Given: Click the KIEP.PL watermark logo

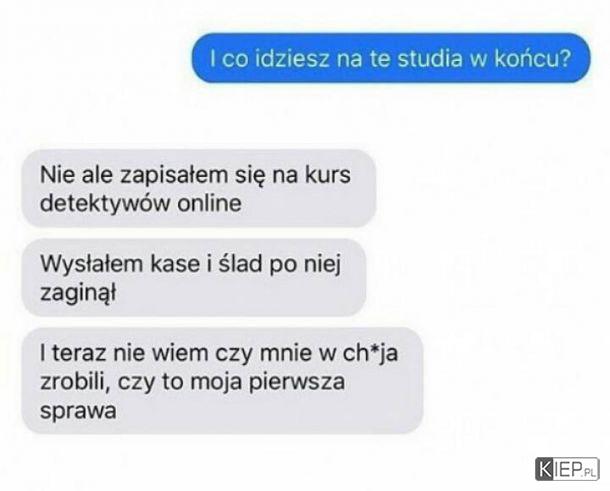Looking at the screenshot, I should (x=567, y=469).
